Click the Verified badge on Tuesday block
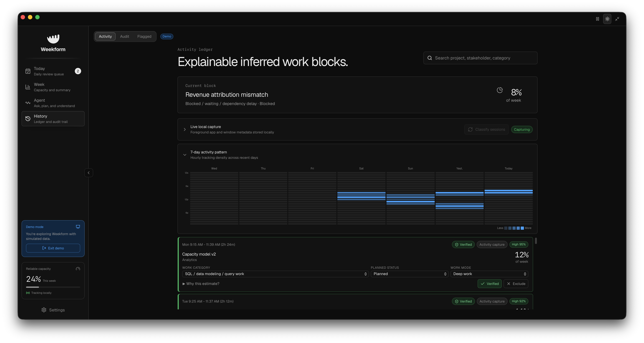 [463, 301]
